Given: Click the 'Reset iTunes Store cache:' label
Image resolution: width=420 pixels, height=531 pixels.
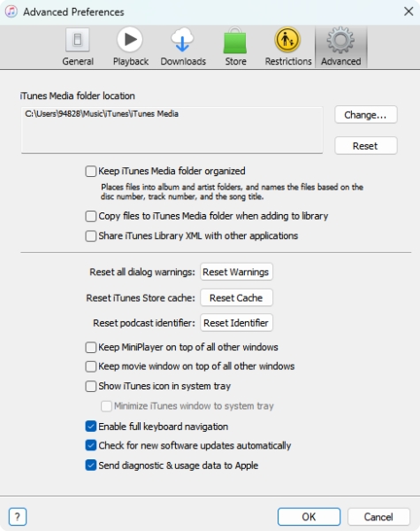Looking at the screenshot, I should 141,298.
